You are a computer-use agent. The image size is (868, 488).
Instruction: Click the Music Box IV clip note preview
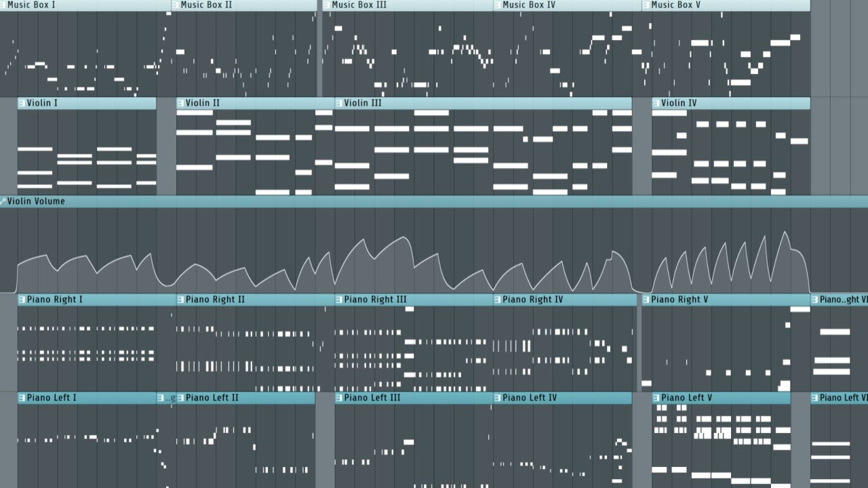[x=567, y=54]
